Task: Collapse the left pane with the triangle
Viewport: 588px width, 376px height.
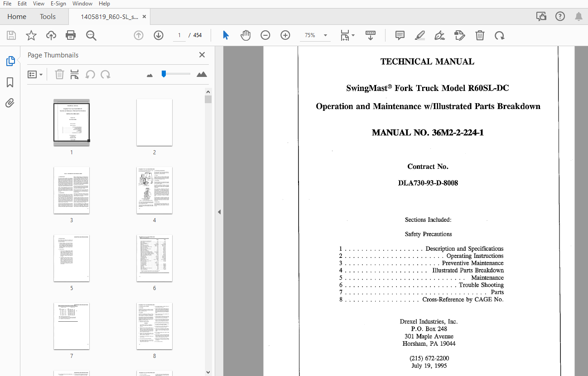Action: click(x=219, y=212)
